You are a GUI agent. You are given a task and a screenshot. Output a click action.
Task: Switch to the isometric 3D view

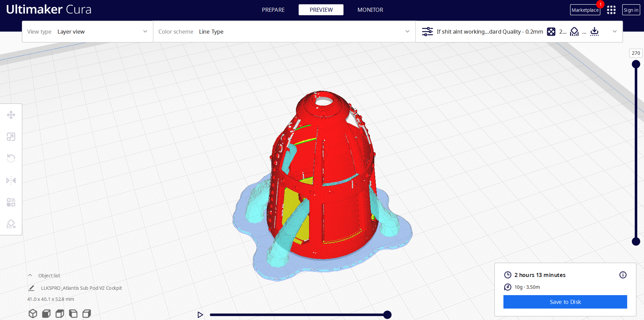[x=33, y=313]
